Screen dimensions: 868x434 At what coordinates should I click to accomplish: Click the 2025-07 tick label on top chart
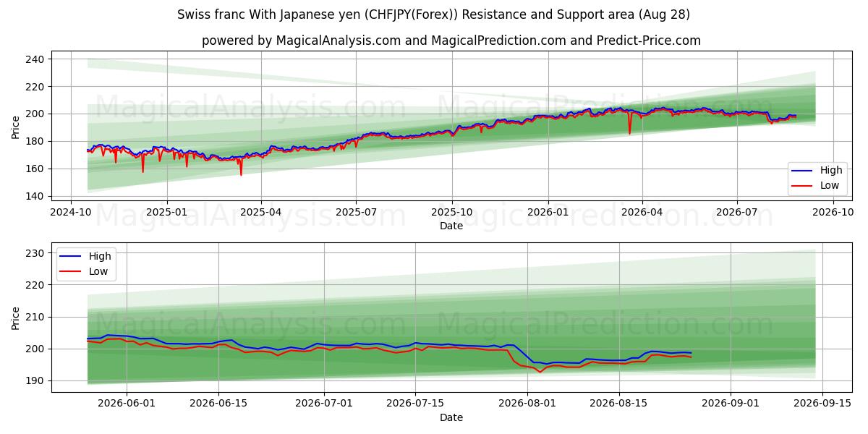[x=356, y=212]
